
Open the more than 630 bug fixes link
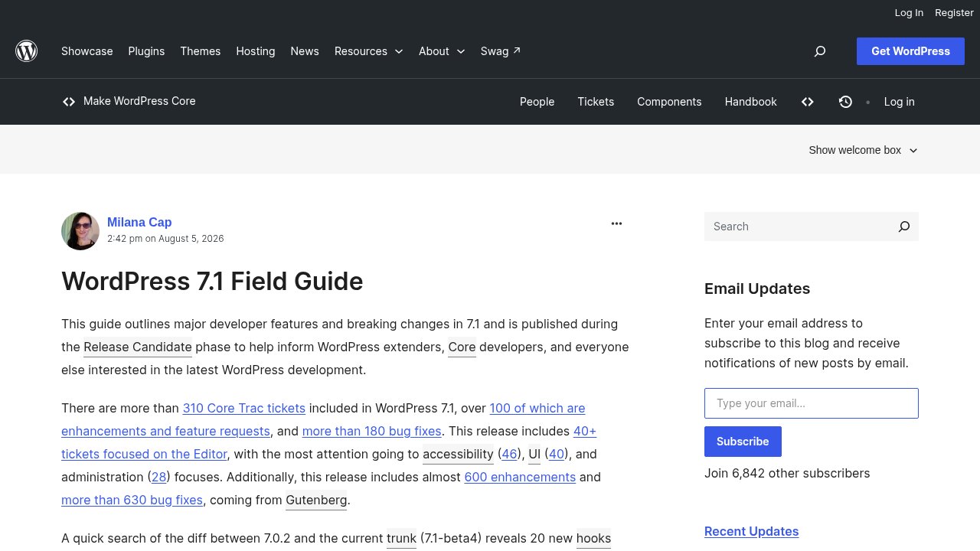[x=132, y=500]
